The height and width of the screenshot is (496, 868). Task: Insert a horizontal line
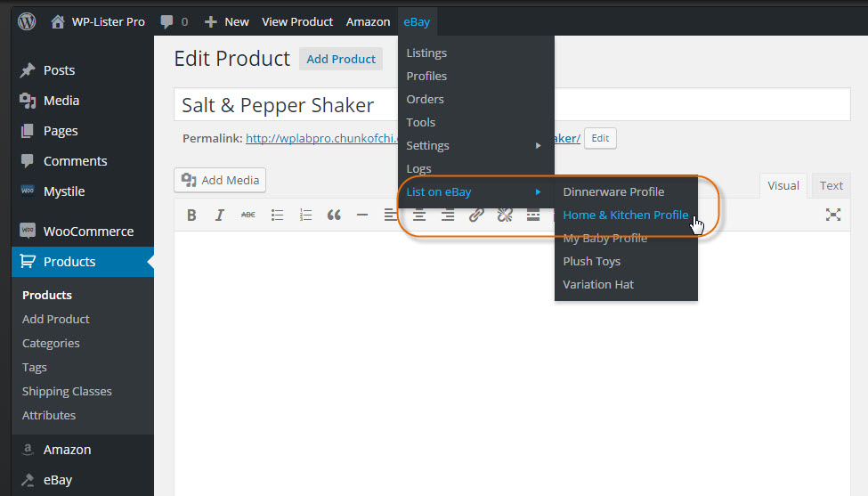pos(362,215)
